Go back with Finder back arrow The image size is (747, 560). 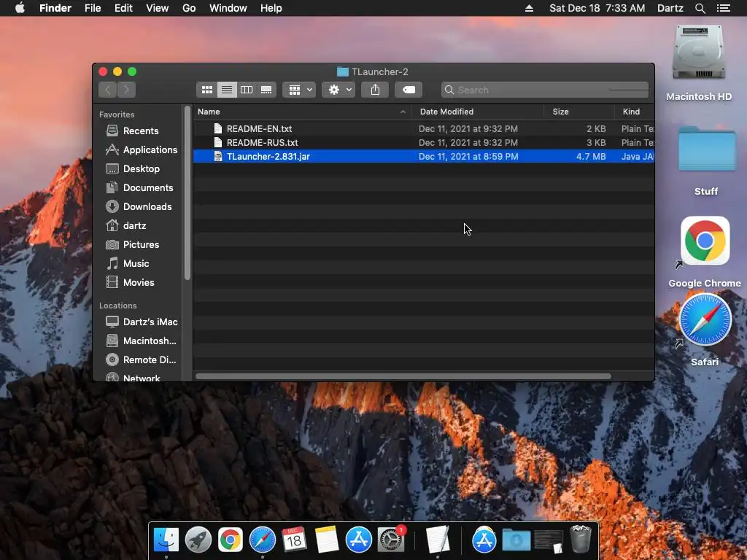tap(108, 90)
